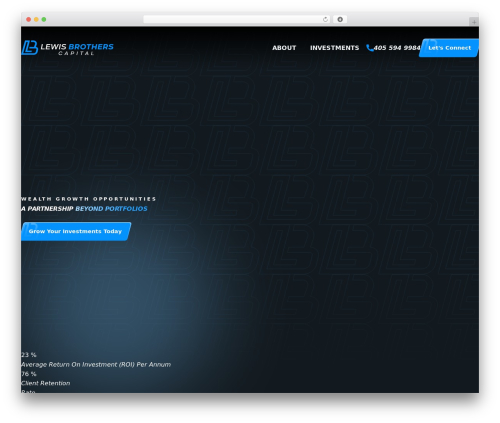Screen dimensions: 500x423
Task: Click the green maximize window dot
Action: point(44,19)
